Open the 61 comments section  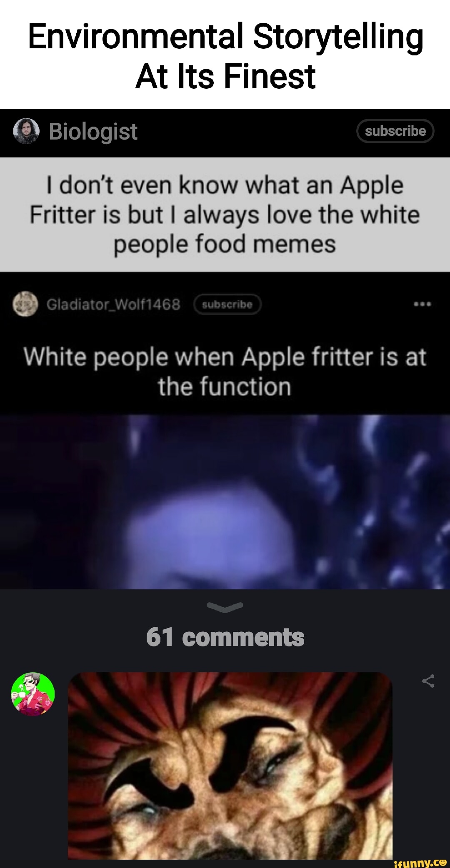point(225,637)
